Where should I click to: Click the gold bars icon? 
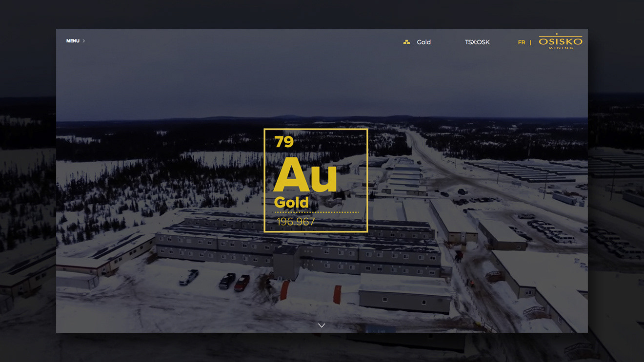(406, 42)
